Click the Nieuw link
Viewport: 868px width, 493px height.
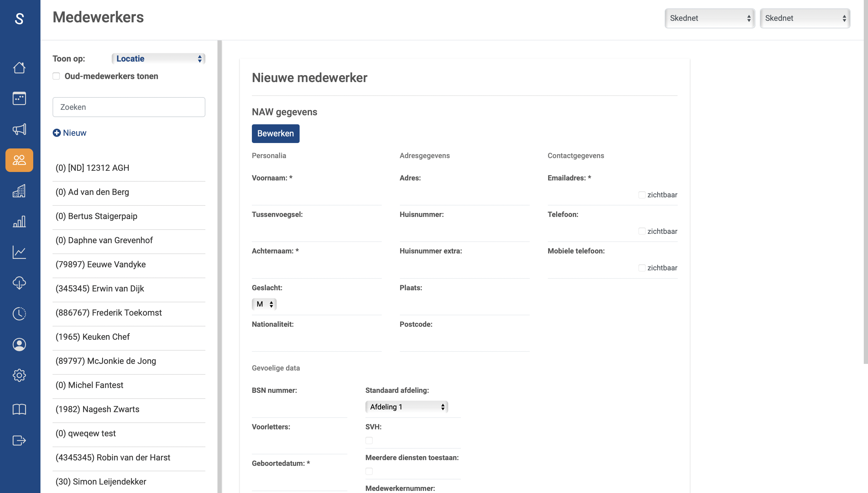69,133
